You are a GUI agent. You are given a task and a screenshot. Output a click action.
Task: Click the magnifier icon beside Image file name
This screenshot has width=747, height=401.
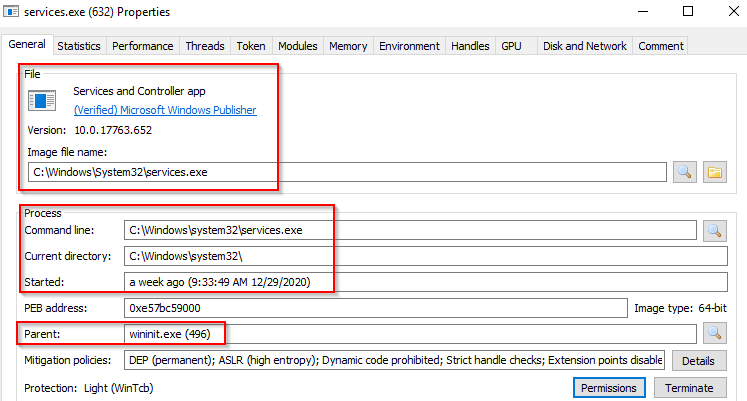685,172
